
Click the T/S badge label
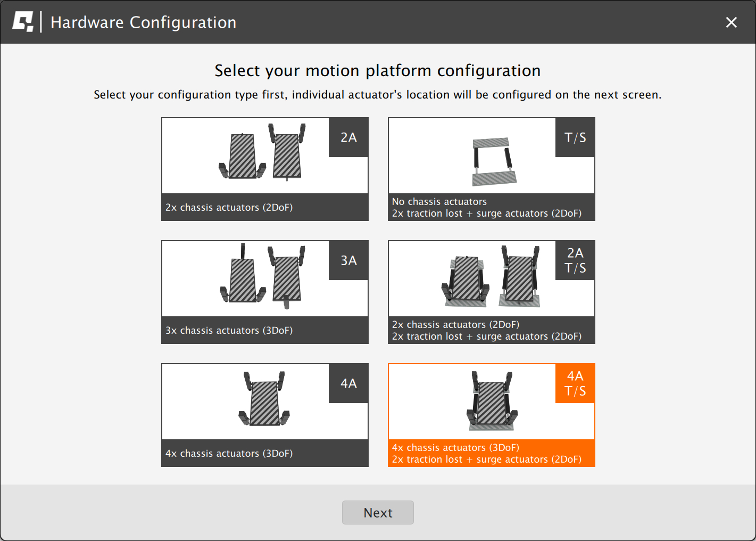click(575, 137)
